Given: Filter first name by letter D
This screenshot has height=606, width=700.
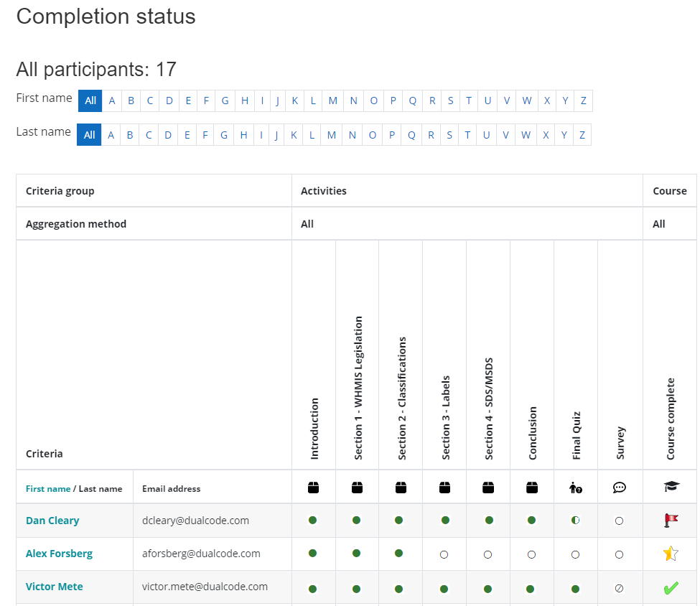Looking at the screenshot, I should [169, 101].
